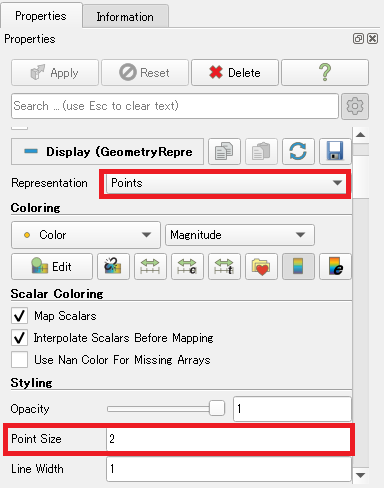Click the paste display properties icon

click(261, 152)
